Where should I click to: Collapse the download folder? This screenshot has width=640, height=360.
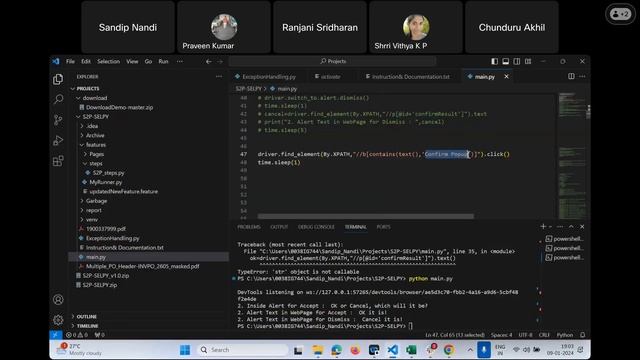(x=95, y=98)
